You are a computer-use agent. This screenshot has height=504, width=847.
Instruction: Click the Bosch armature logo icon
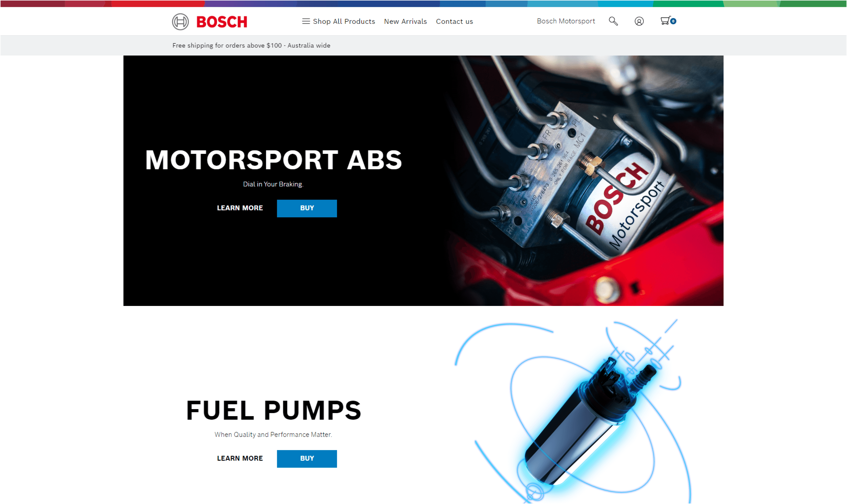[180, 22]
